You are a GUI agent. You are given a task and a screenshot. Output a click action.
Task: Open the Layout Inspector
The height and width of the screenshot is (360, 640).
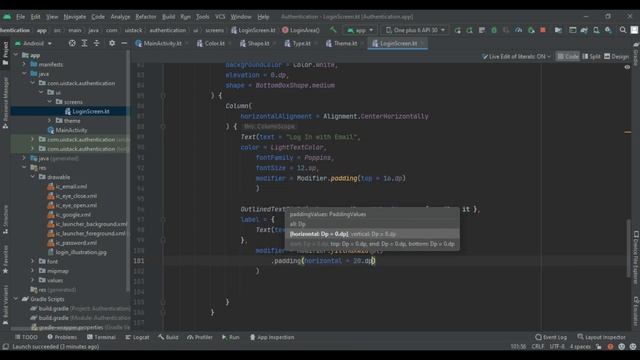[x=602, y=337]
